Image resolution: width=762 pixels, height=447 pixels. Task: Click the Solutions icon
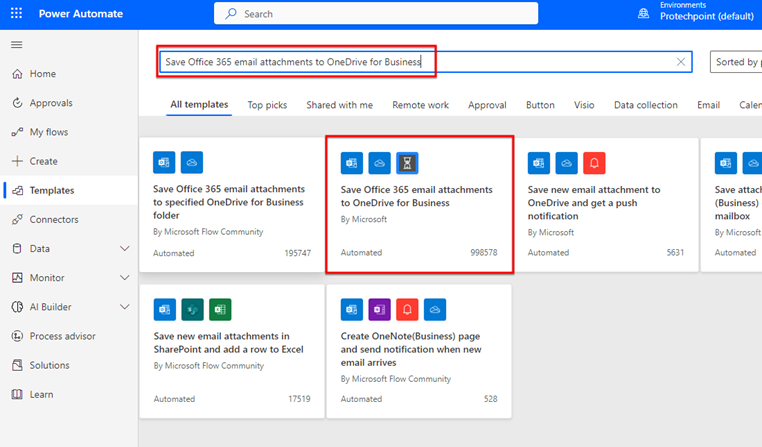point(17,365)
